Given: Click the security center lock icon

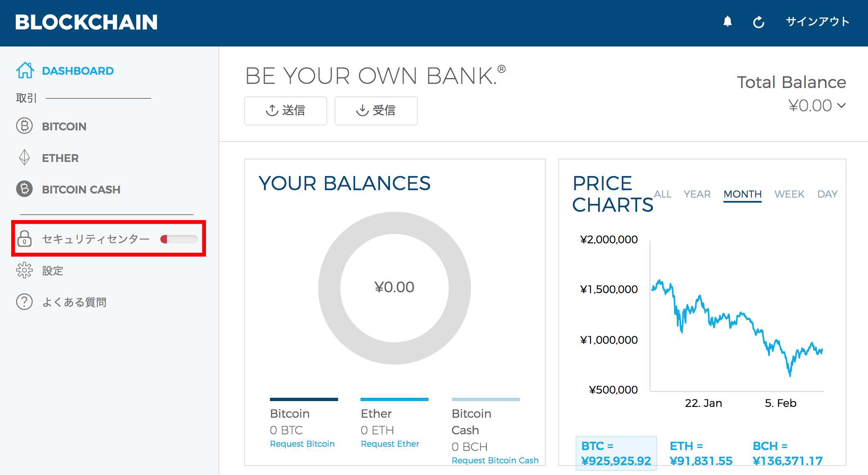Looking at the screenshot, I should pyautogui.click(x=25, y=238).
